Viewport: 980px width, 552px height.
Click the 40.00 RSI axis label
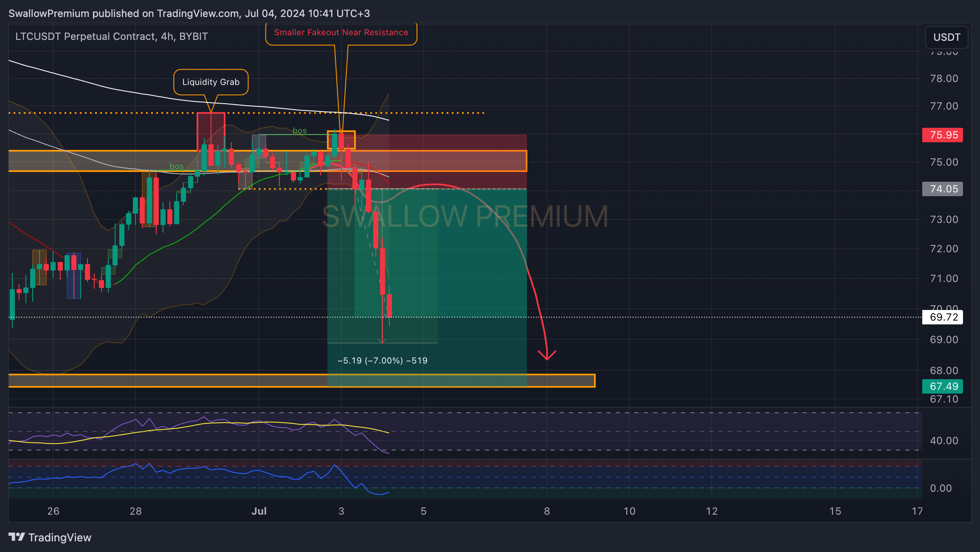pos(944,441)
